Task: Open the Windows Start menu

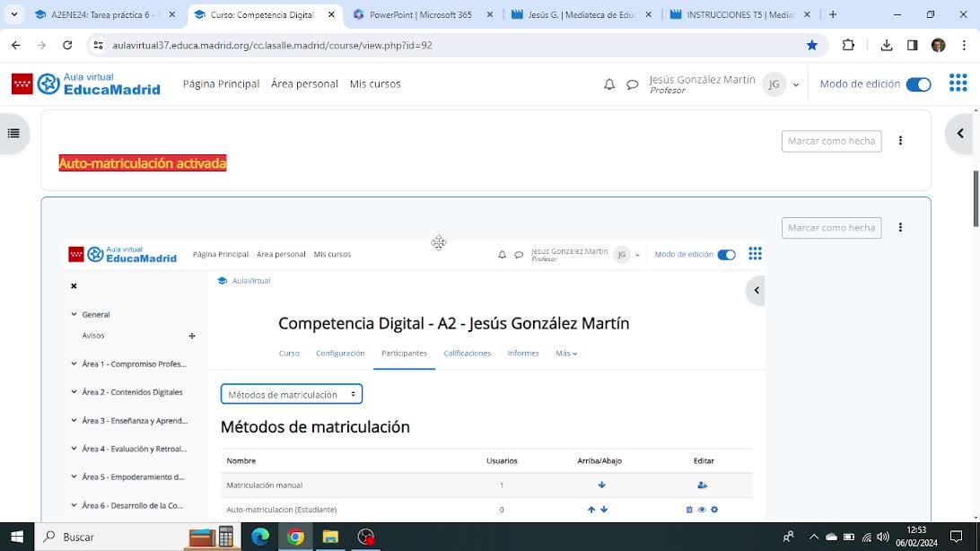Action: [17, 537]
